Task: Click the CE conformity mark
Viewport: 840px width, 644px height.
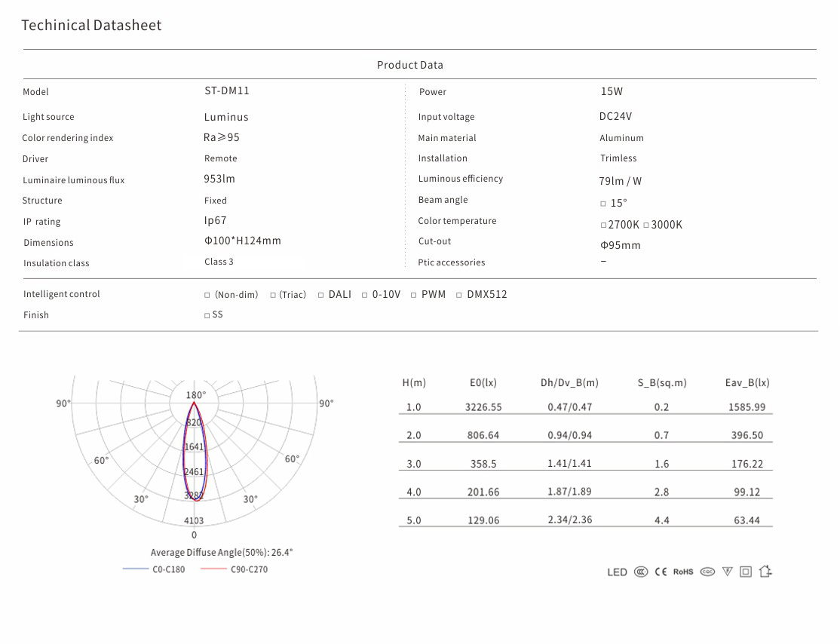Action: 661,572
